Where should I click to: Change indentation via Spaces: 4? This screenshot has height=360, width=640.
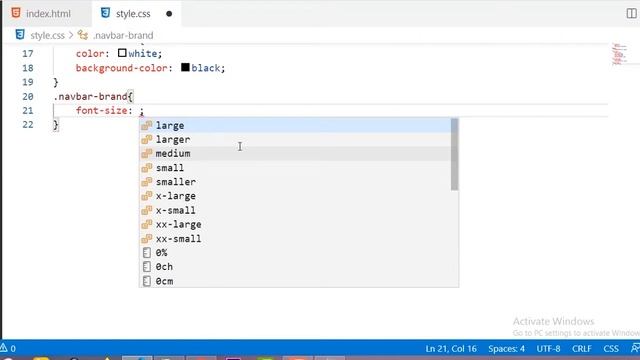[507, 349]
